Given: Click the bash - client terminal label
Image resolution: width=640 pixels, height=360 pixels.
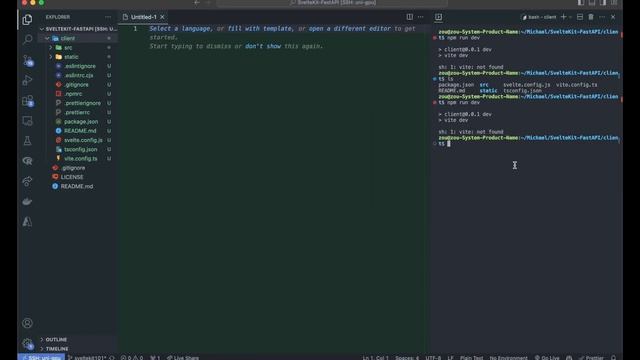Looking at the screenshot, I should (539, 17).
